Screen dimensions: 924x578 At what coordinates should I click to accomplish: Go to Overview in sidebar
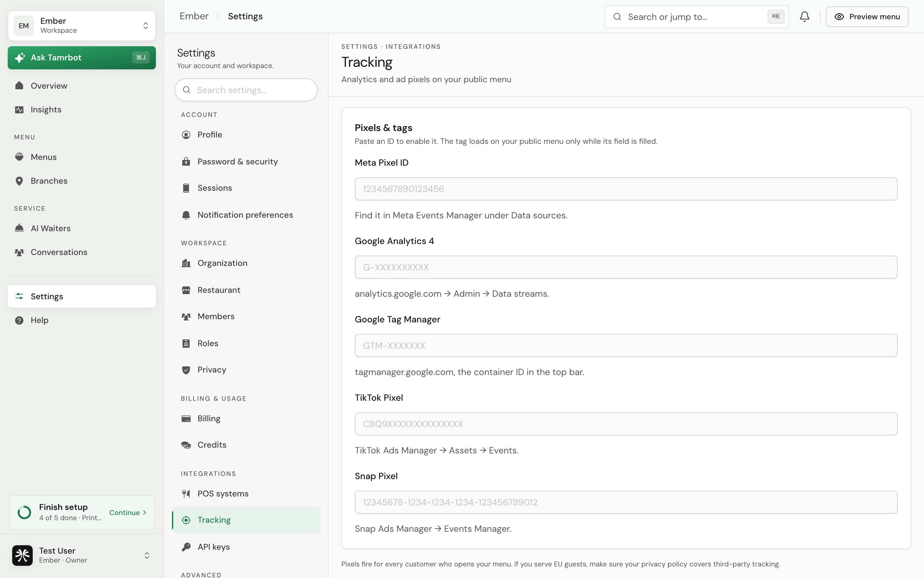point(82,86)
